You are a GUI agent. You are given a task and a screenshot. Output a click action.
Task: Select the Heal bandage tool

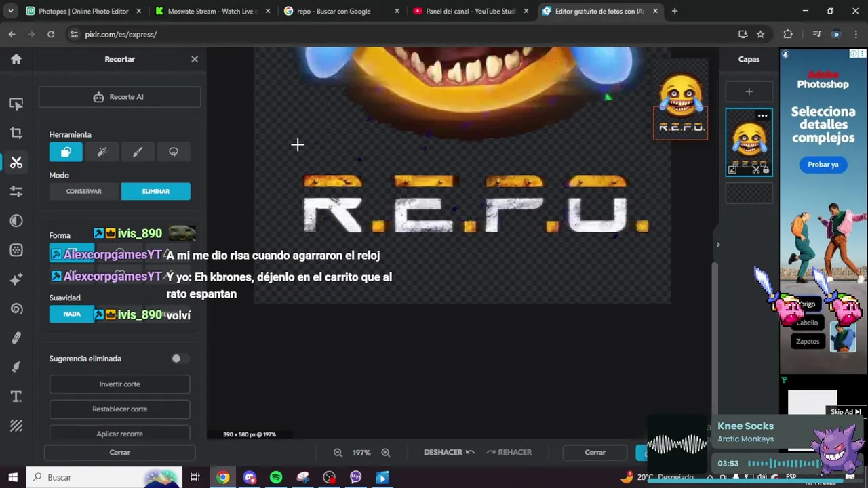[x=16, y=338]
